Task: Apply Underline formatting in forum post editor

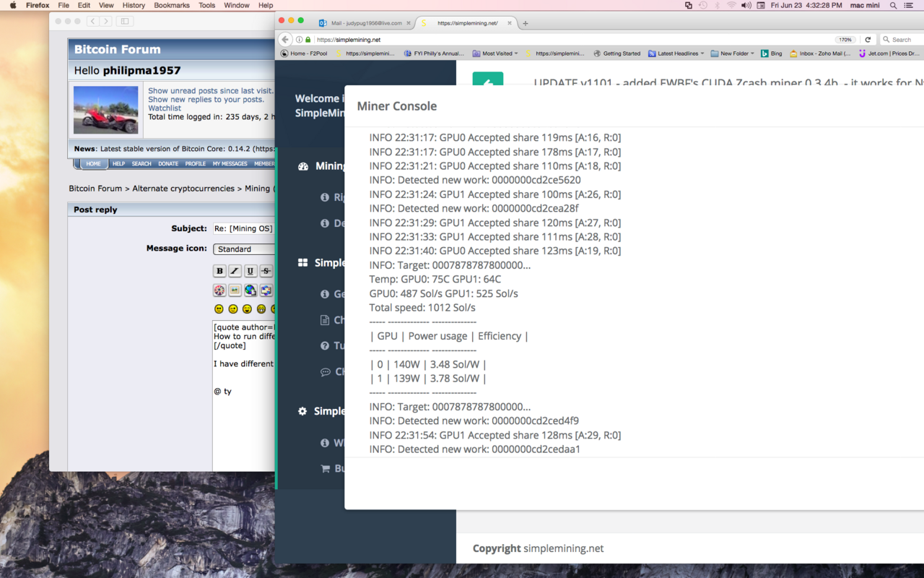Action: point(250,271)
